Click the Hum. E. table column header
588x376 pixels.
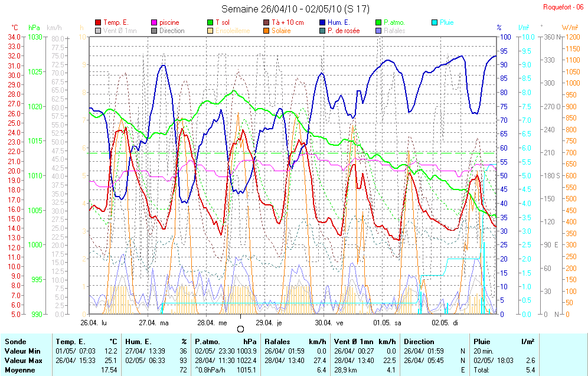pos(138,342)
